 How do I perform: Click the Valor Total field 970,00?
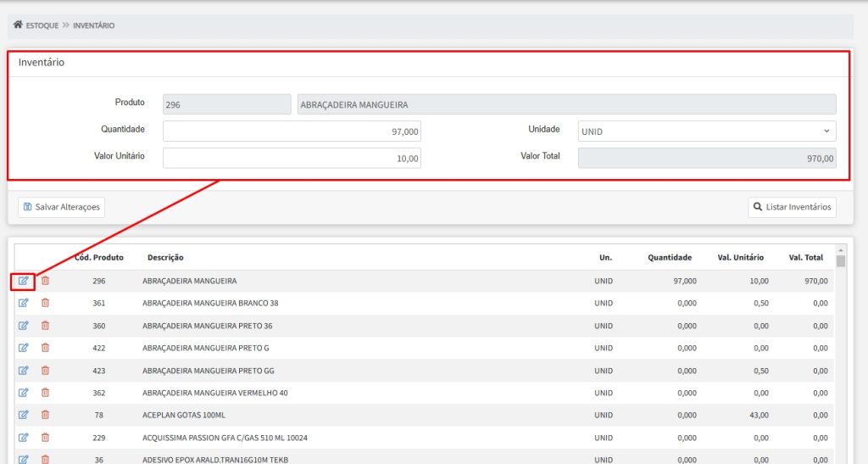pyautogui.click(x=707, y=159)
